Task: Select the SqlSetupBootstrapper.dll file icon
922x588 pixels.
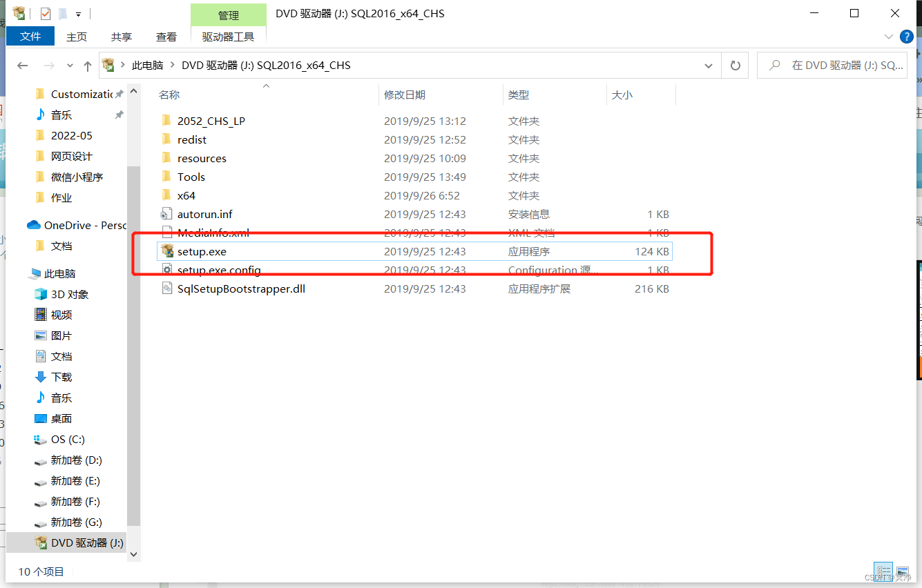Action: pos(166,288)
